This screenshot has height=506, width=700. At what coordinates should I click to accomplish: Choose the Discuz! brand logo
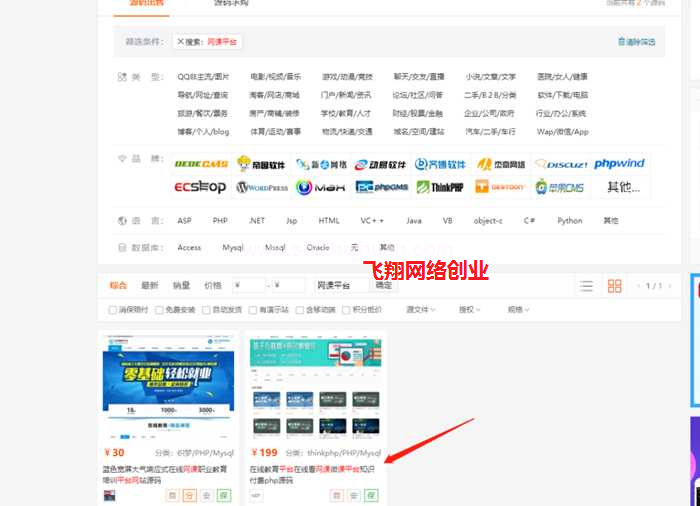coord(561,164)
